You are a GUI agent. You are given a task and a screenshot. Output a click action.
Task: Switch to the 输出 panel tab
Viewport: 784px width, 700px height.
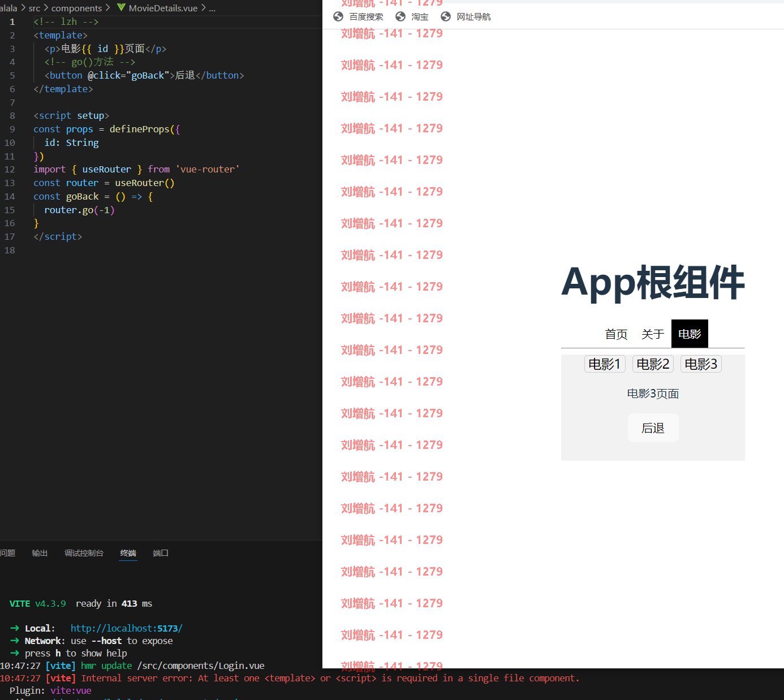(x=40, y=553)
